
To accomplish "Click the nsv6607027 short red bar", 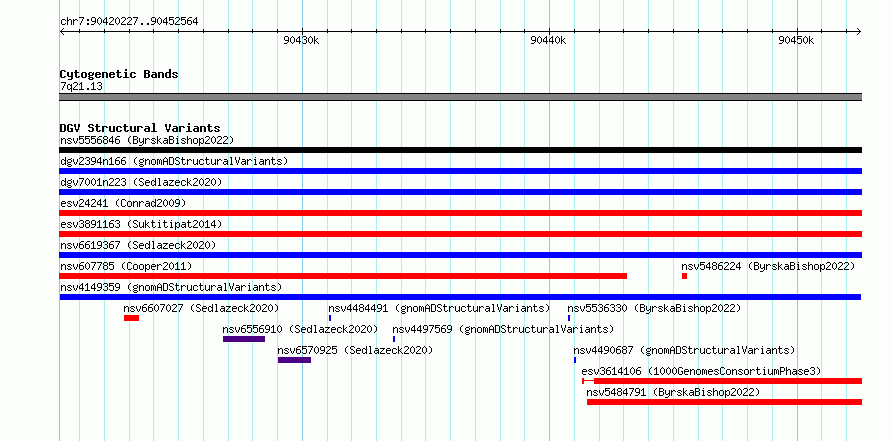I will tap(131, 318).
